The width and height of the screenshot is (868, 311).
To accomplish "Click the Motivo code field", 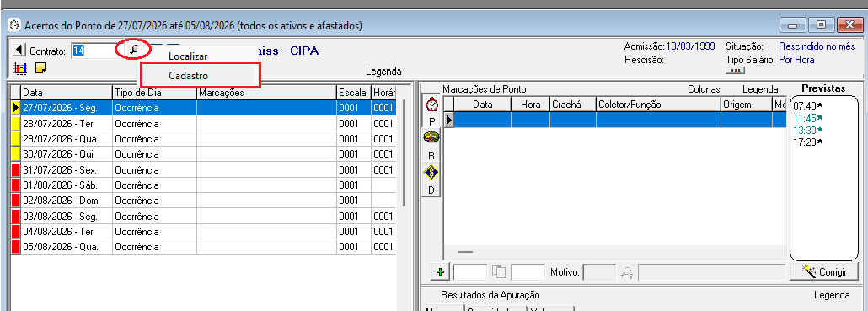I will click(x=599, y=271).
